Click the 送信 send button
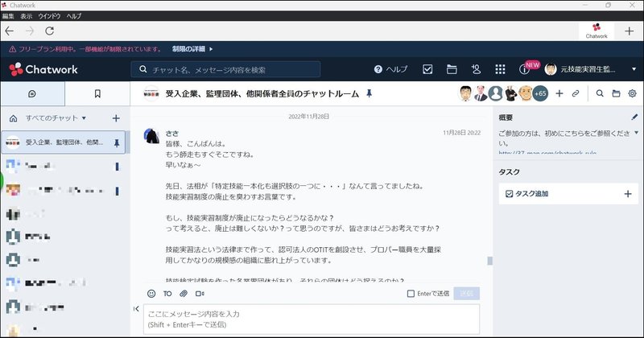The image size is (644, 338). [467, 293]
